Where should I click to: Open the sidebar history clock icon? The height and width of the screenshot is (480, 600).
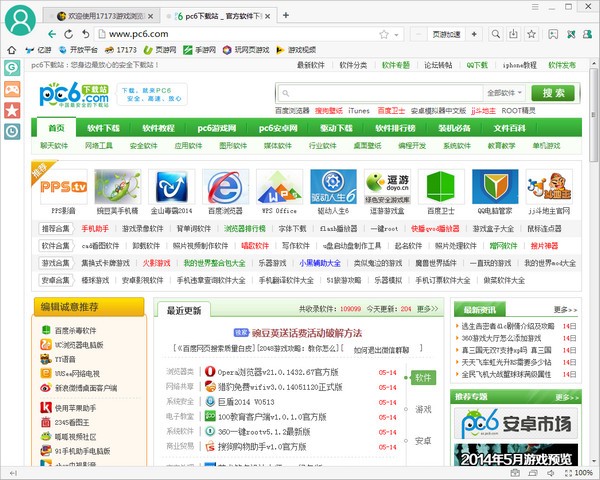click(x=12, y=132)
